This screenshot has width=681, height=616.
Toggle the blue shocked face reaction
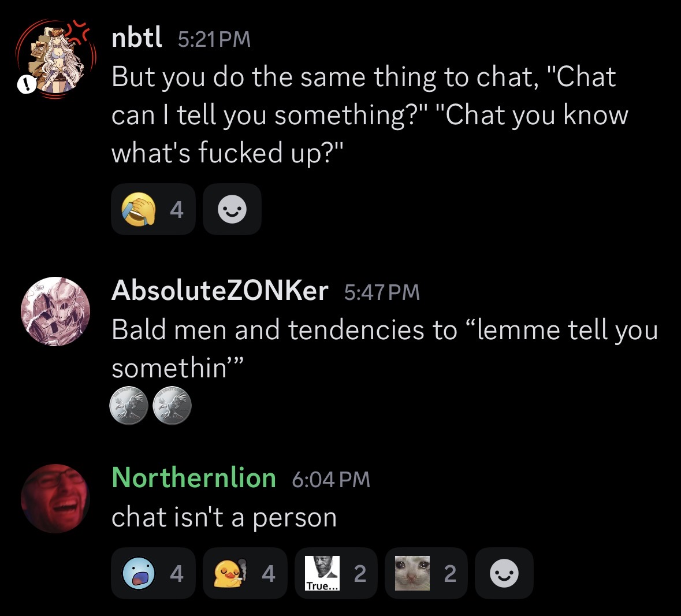152,573
